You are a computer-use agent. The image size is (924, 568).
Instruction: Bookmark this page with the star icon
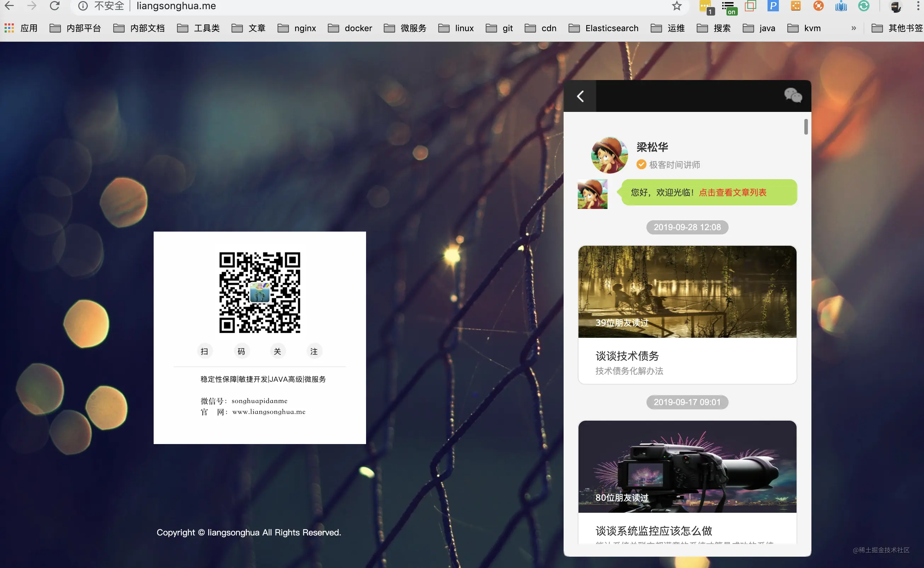point(677,6)
